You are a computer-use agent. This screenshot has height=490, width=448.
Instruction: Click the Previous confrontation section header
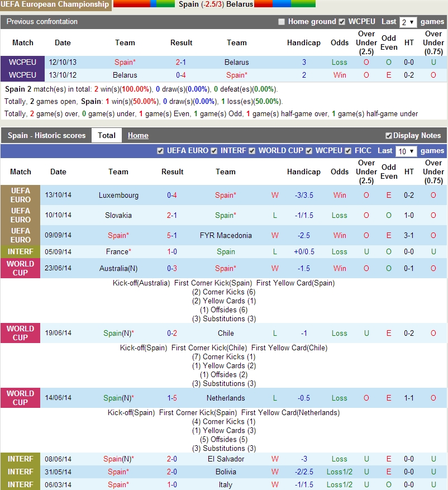pyautogui.click(x=42, y=22)
